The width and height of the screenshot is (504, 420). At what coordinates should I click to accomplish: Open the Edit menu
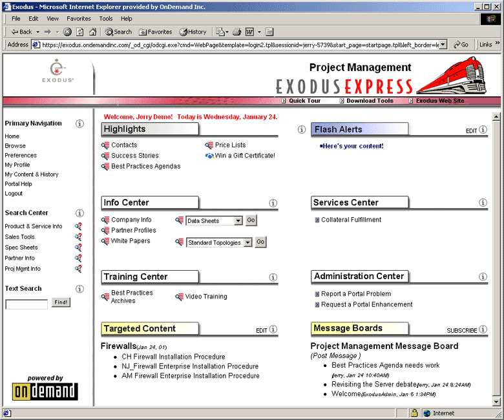[33, 19]
